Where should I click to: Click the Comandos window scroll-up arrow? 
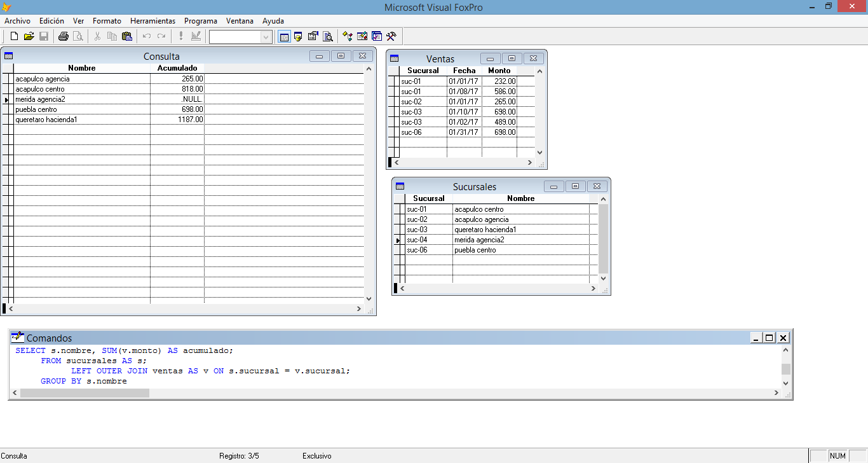[786, 350]
